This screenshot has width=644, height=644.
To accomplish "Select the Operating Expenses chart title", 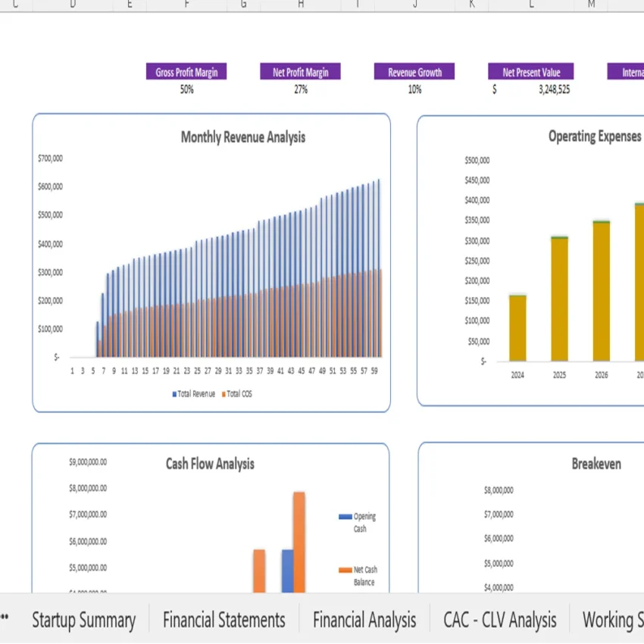I will click(594, 136).
